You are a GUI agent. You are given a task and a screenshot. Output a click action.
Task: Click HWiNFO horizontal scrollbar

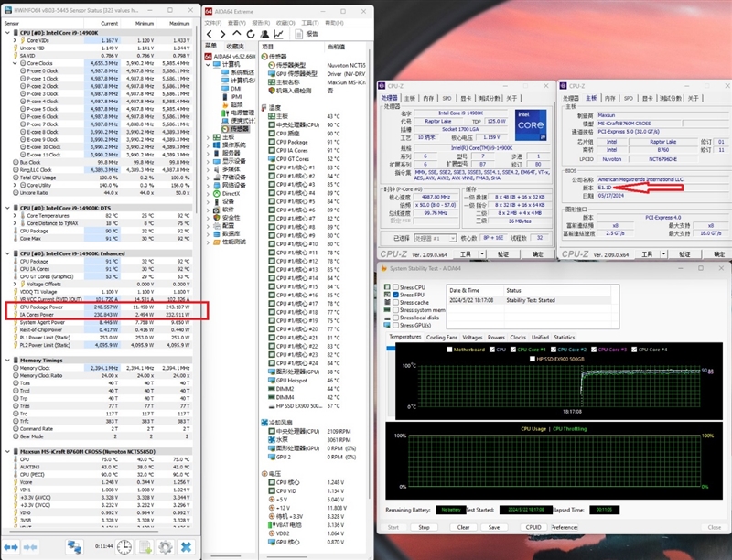pos(83,531)
